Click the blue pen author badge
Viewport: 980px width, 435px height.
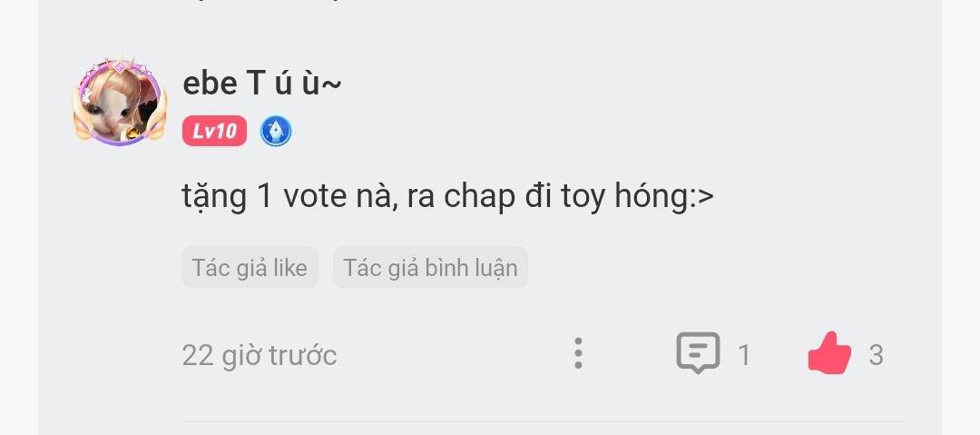(x=276, y=132)
